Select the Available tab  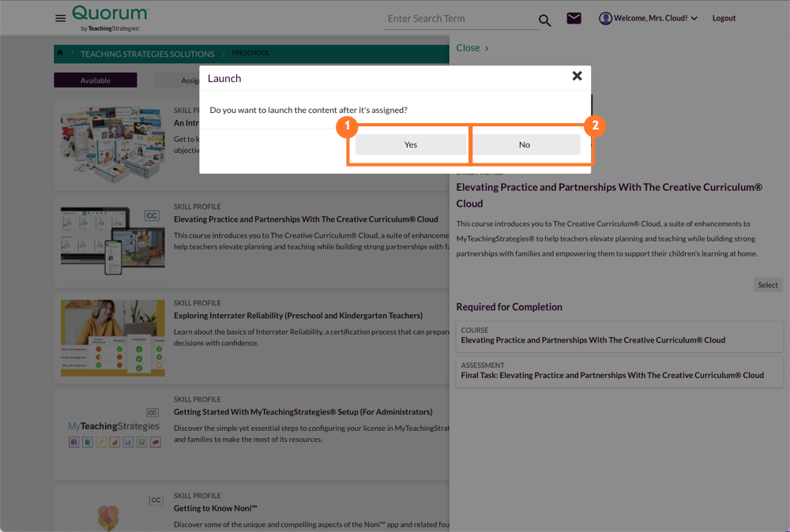click(x=95, y=80)
